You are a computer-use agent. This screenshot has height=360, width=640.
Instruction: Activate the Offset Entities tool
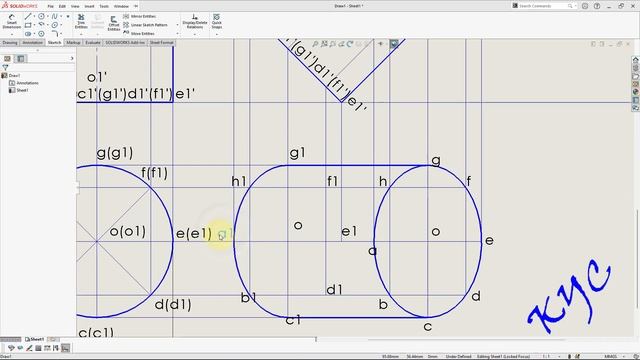point(113,23)
